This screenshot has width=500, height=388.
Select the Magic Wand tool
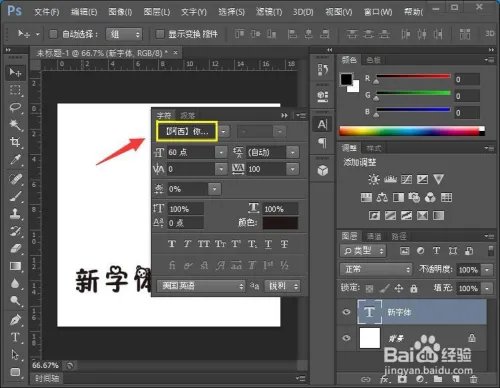[15, 125]
